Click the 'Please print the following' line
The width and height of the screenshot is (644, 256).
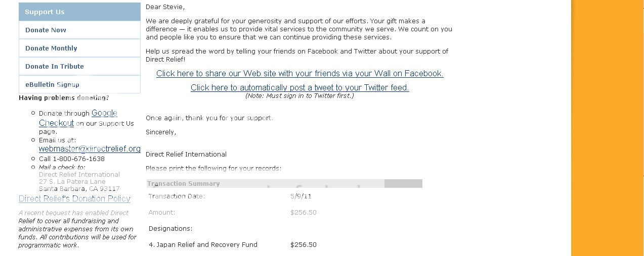[213, 168]
